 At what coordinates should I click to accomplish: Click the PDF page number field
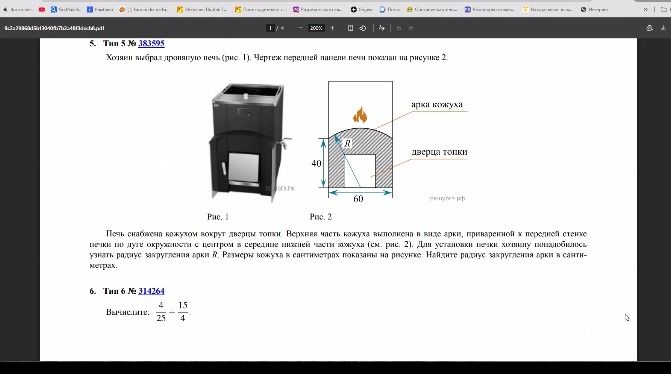point(270,28)
